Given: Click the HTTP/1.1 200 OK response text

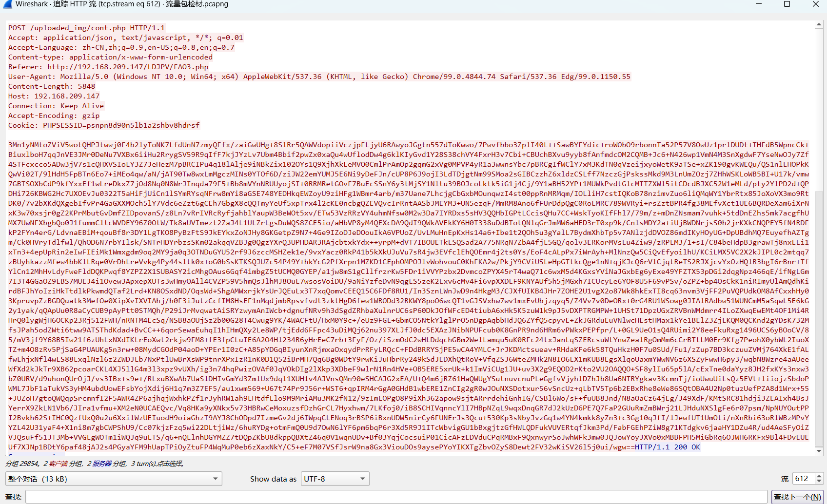Looking at the screenshot, I should pos(667,447).
